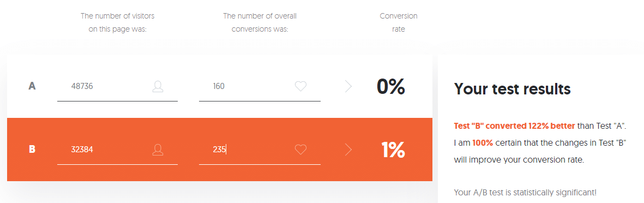Focus the conversions field showing 235
644x203 pixels.
tap(260, 150)
